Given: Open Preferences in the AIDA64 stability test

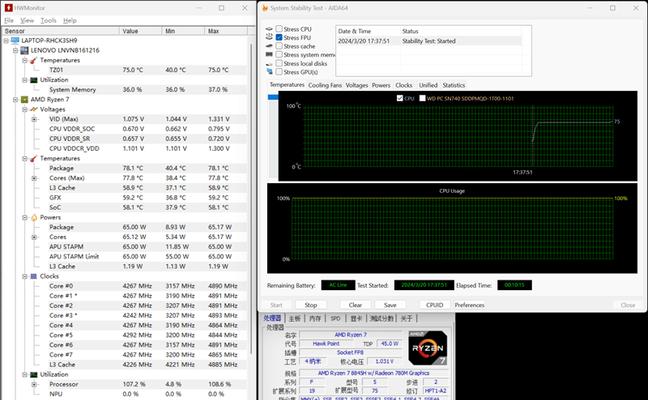Looking at the screenshot, I should (x=469, y=305).
